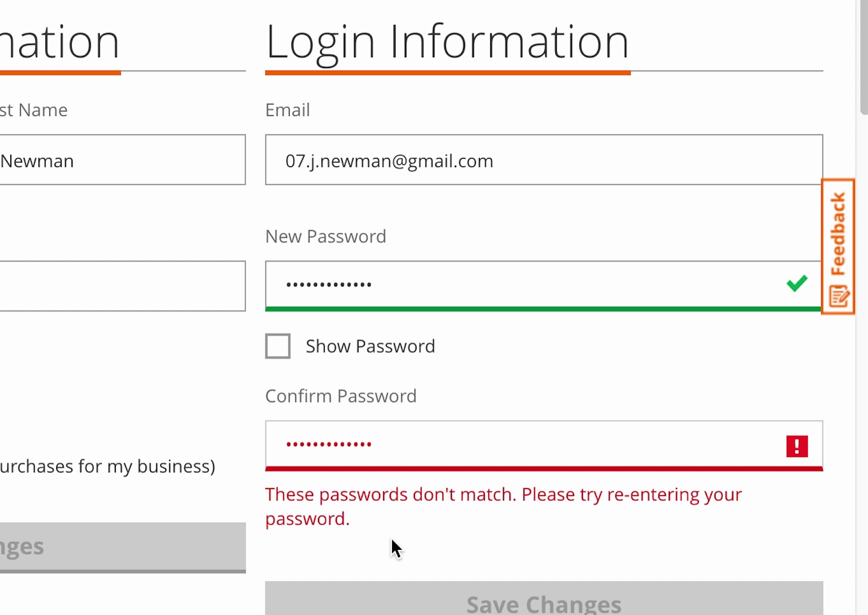868x615 pixels.
Task: Click the Feedback notepad pencil icon
Action: click(838, 296)
